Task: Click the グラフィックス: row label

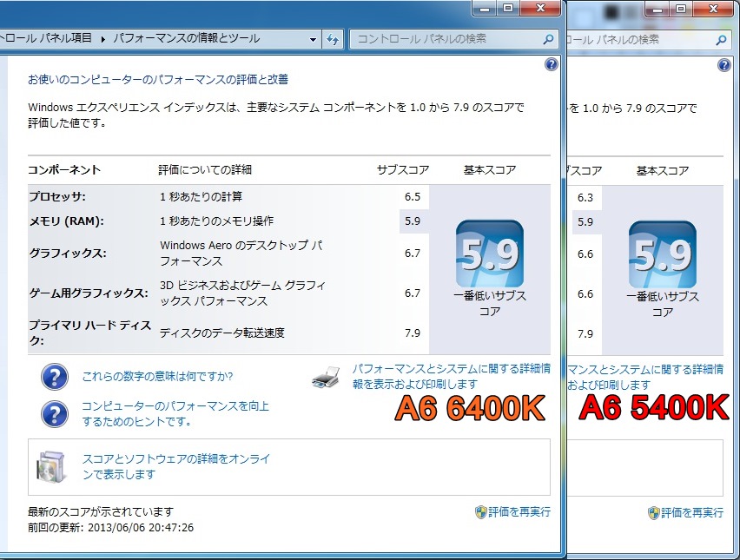Action: 68,254
